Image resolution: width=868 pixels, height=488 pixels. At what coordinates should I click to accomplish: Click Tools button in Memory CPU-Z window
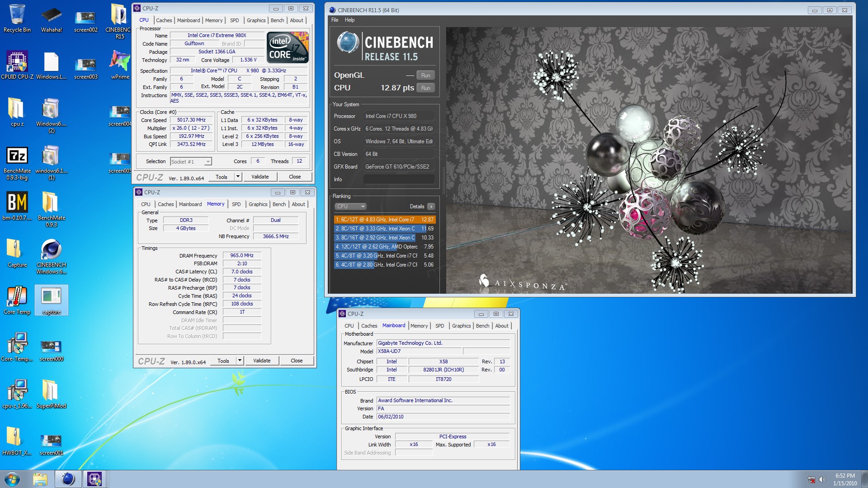tap(223, 361)
